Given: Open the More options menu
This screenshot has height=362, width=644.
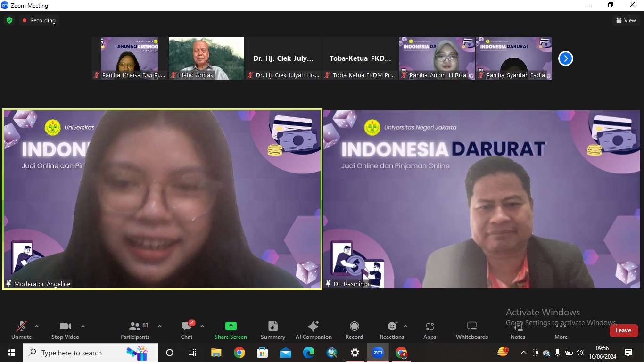Looking at the screenshot, I should pos(561,330).
